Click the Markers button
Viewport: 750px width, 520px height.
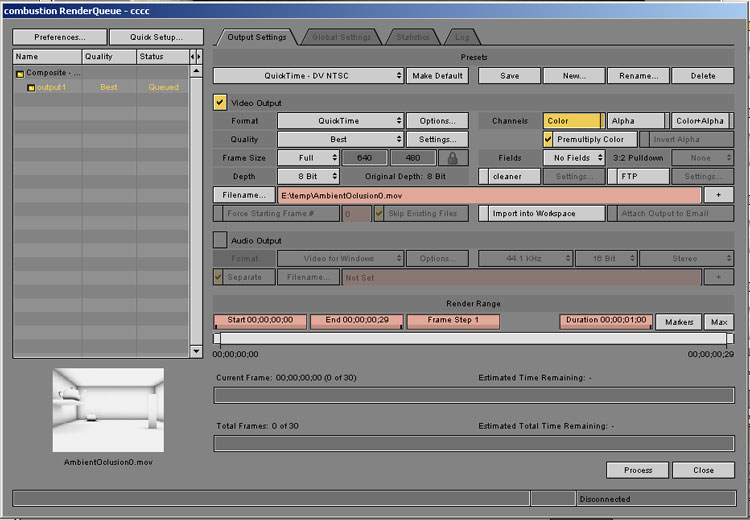(x=679, y=322)
